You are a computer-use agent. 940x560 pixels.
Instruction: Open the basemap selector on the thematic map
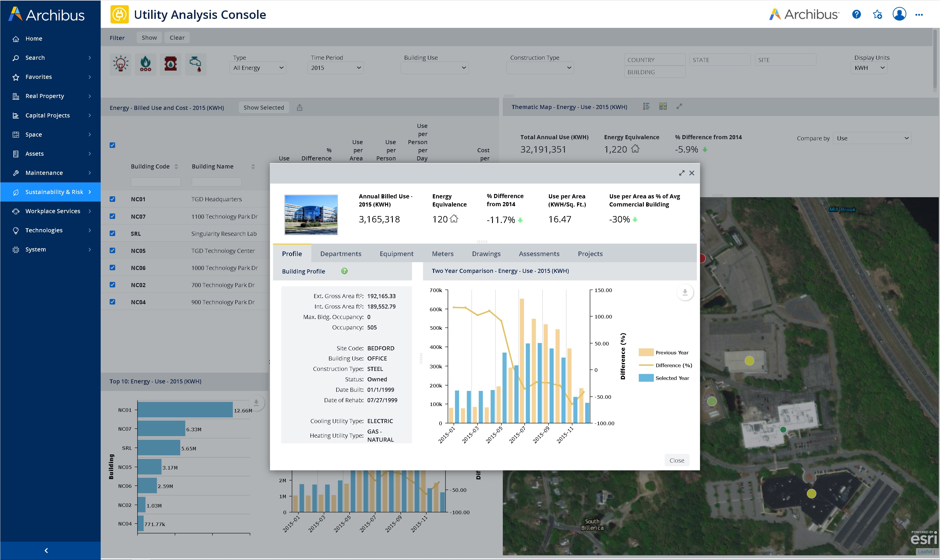[x=663, y=106]
